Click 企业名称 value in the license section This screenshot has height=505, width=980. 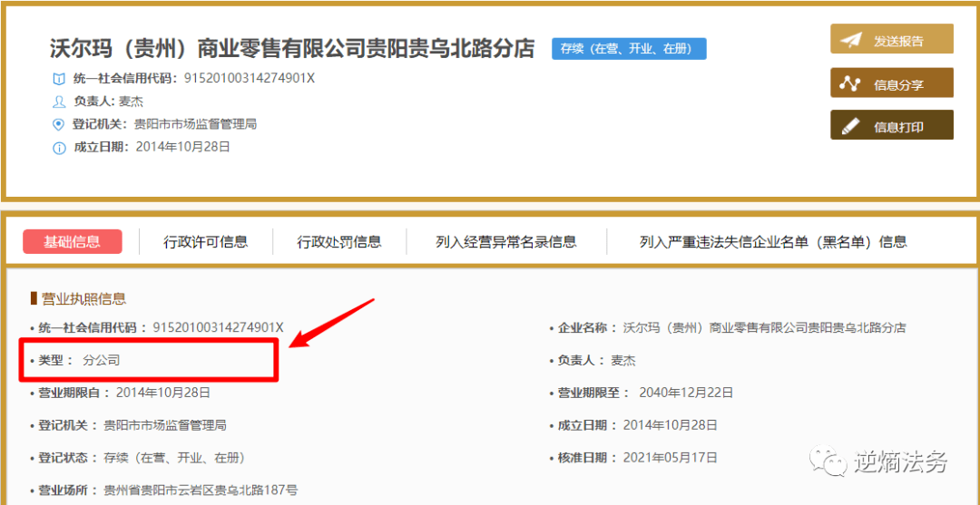point(764,327)
